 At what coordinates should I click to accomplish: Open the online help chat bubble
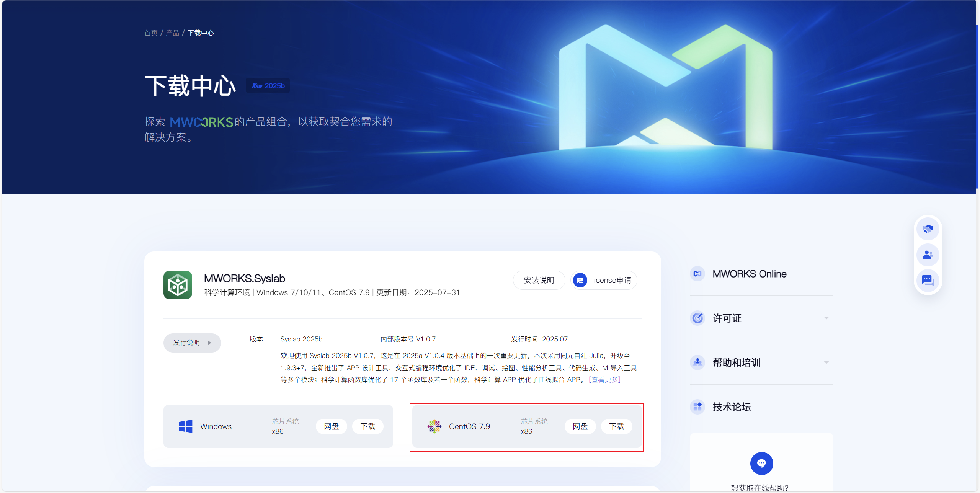[x=761, y=463]
